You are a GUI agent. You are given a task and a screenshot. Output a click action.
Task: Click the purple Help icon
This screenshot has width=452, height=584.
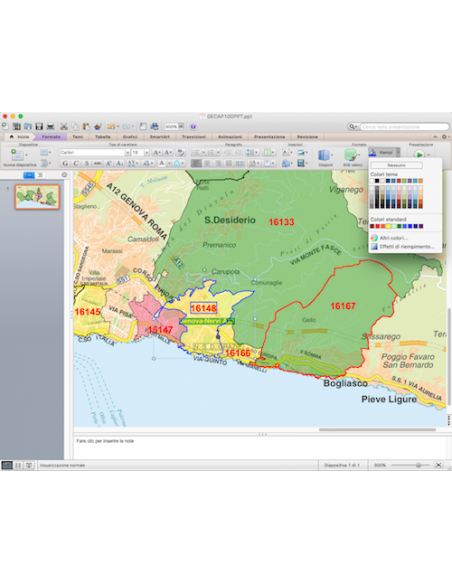pyautogui.click(x=193, y=127)
